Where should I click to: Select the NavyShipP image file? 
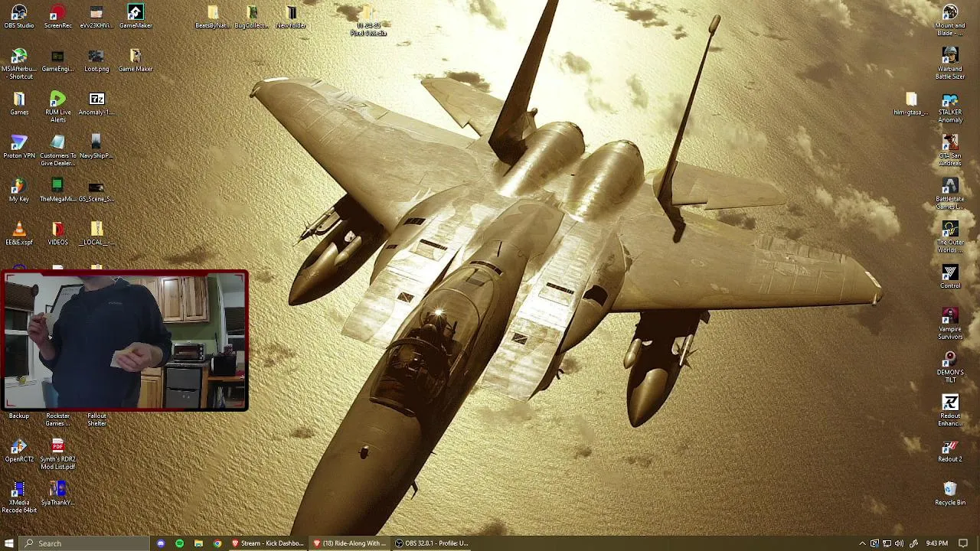pyautogui.click(x=96, y=147)
